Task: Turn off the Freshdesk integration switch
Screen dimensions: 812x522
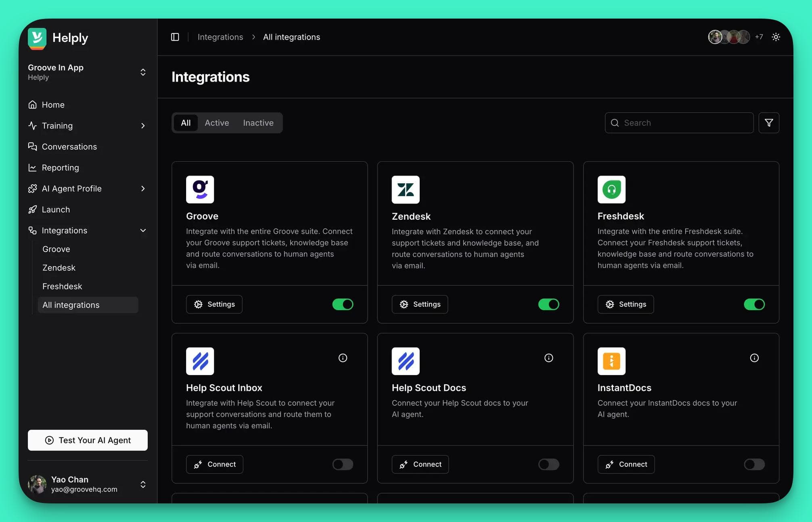Action: click(x=754, y=304)
